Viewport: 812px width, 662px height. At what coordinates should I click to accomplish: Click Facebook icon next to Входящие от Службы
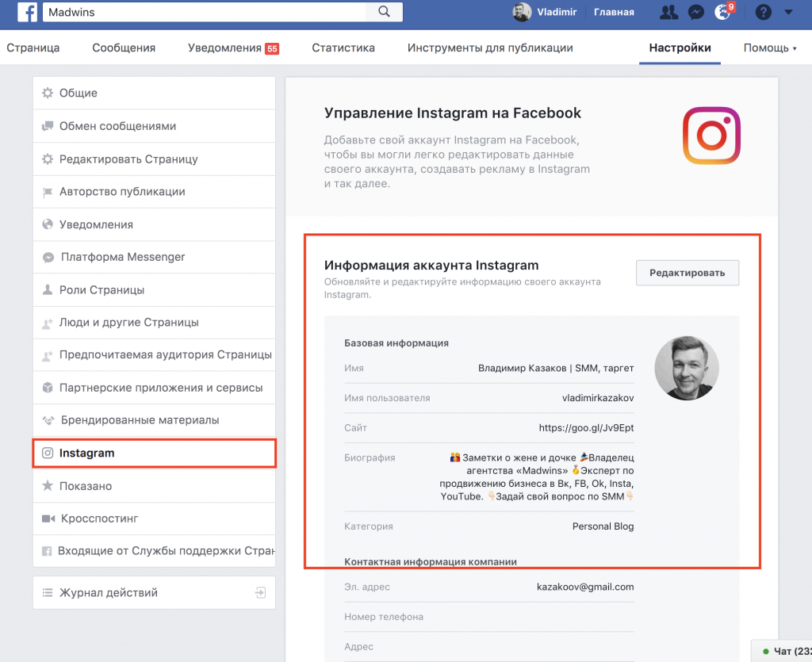click(x=47, y=551)
